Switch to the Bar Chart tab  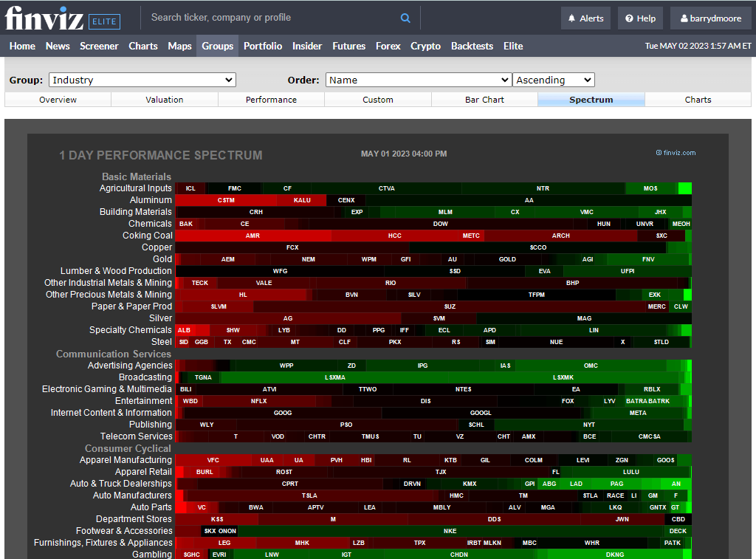(x=484, y=99)
